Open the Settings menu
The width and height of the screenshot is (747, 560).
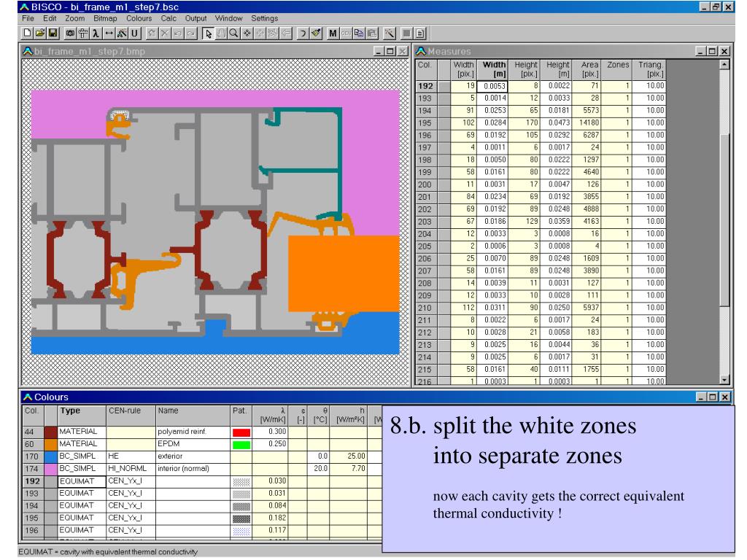264,18
